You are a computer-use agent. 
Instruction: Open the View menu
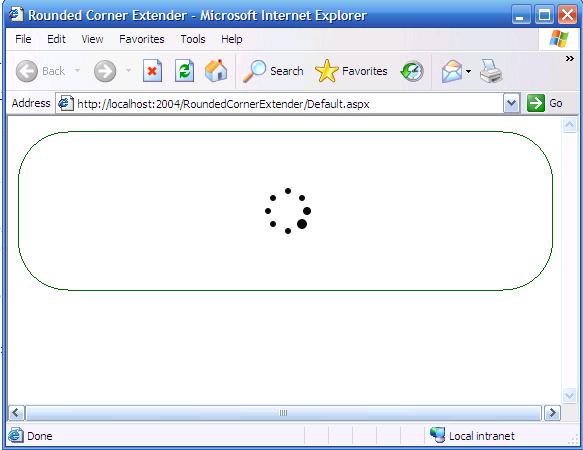pyautogui.click(x=92, y=39)
